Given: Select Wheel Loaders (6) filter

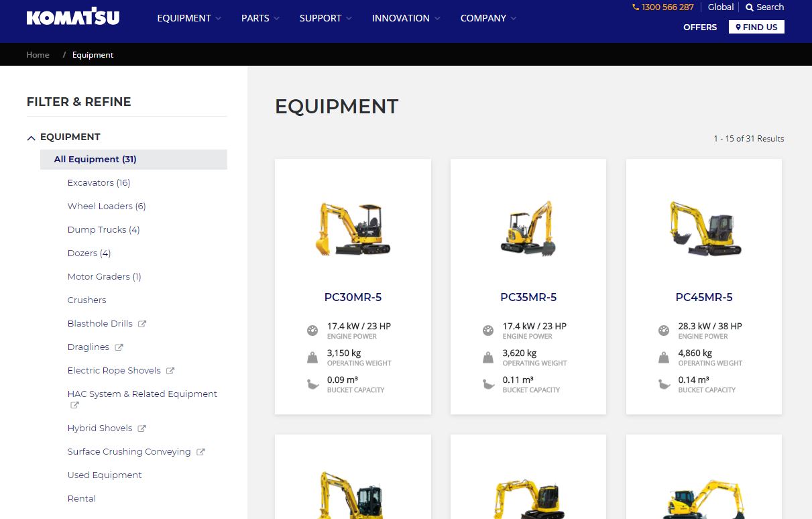Looking at the screenshot, I should coord(106,207).
